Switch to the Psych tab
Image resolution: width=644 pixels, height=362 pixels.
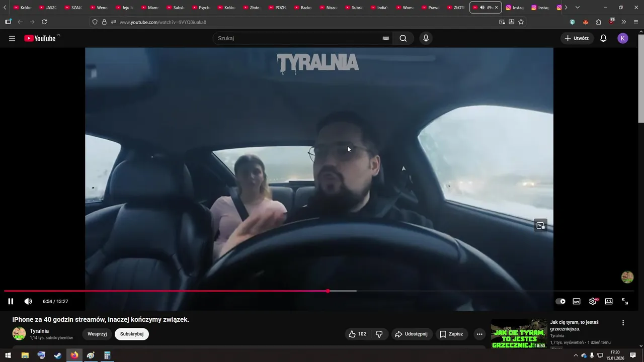201,8
